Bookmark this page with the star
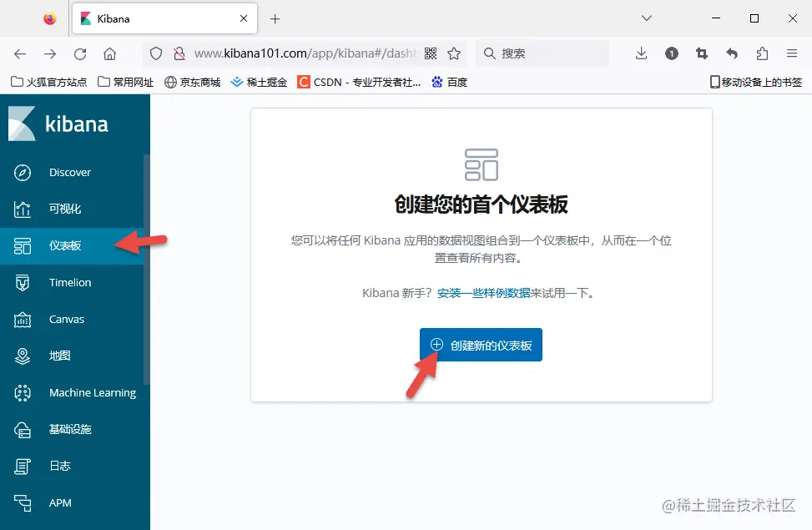This screenshot has width=812, height=530. pos(454,53)
